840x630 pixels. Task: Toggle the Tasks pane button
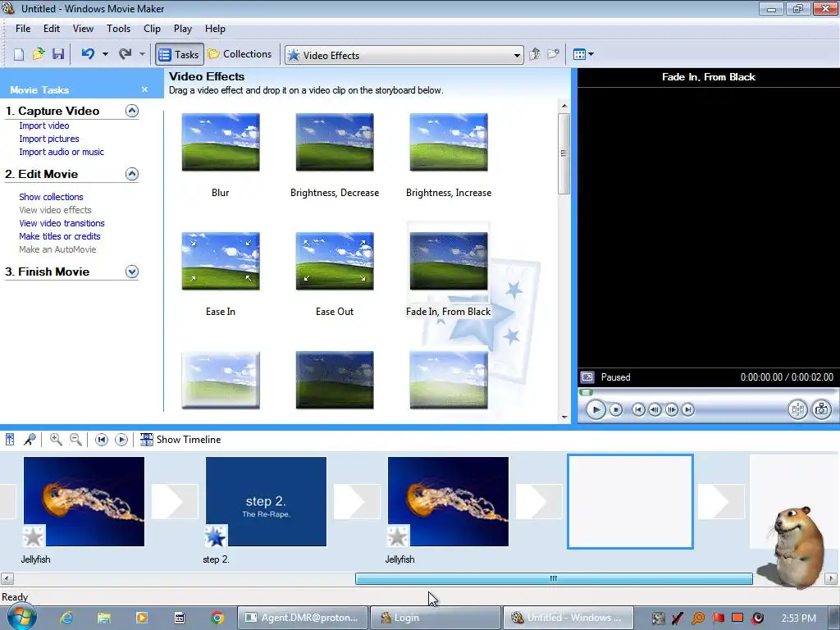pyautogui.click(x=180, y=55)
